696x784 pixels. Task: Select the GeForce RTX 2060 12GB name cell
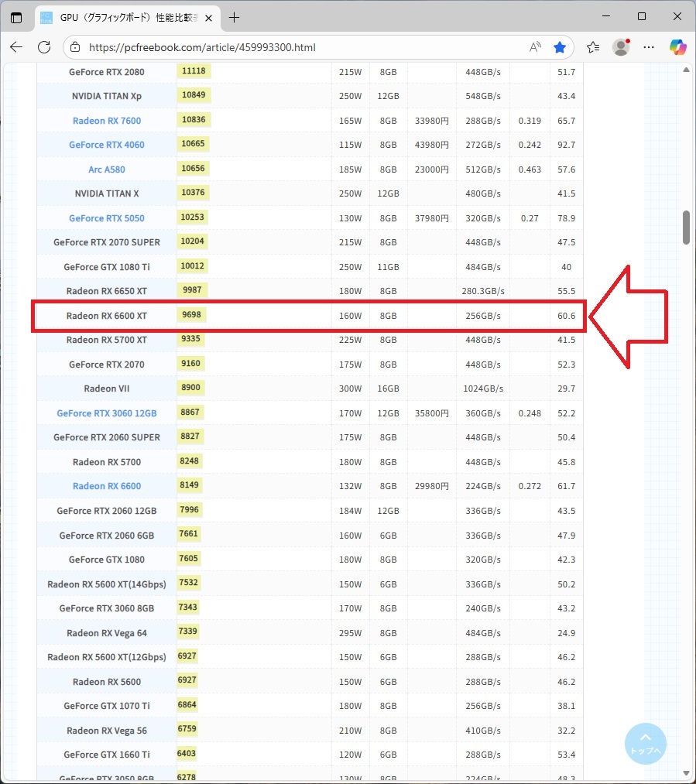(x=107, y=511)
